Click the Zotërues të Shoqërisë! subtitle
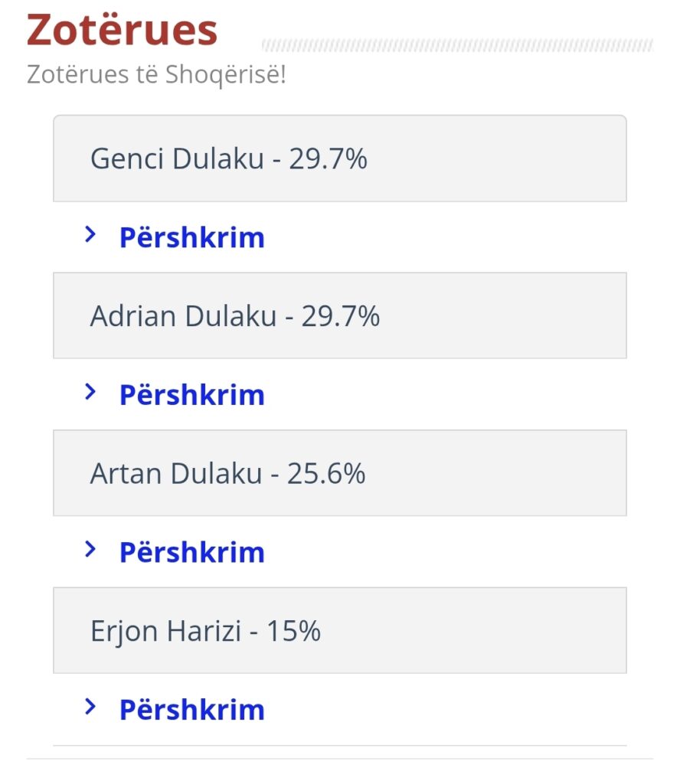 (x=156, y=74)
